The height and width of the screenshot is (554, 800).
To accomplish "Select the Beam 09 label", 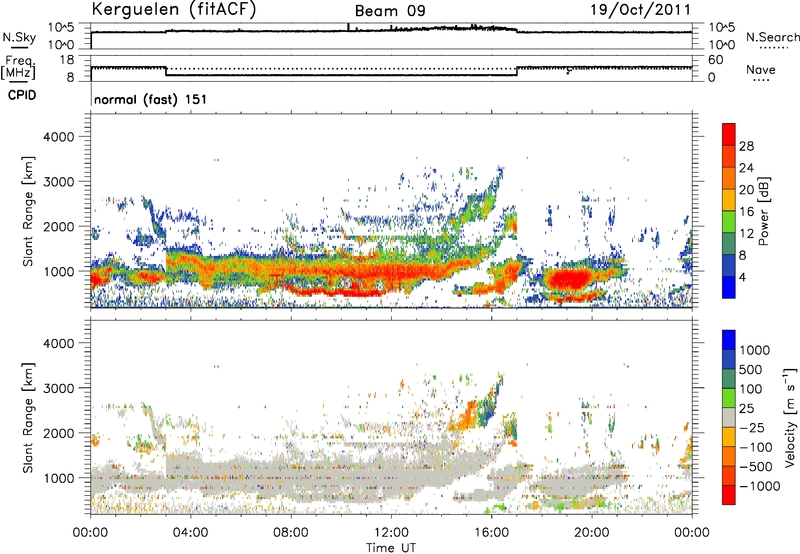I will tap(390, 11).
